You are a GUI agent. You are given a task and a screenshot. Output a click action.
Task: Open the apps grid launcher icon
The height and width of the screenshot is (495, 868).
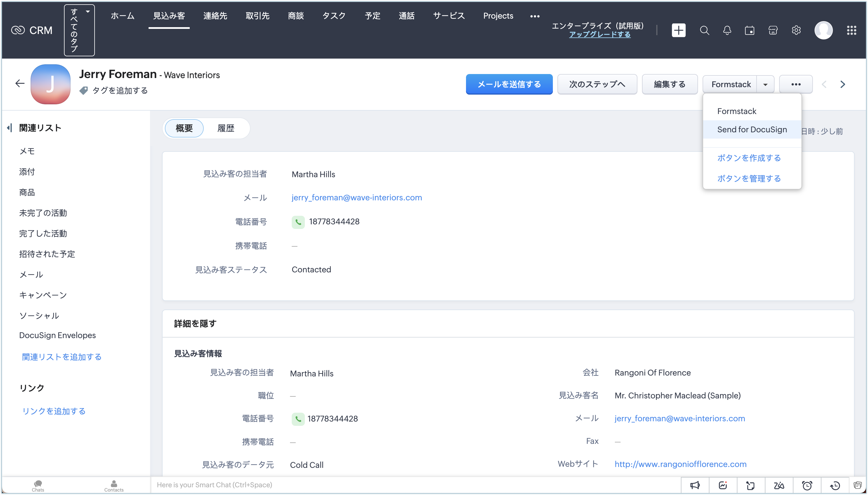tap(851, 30)
